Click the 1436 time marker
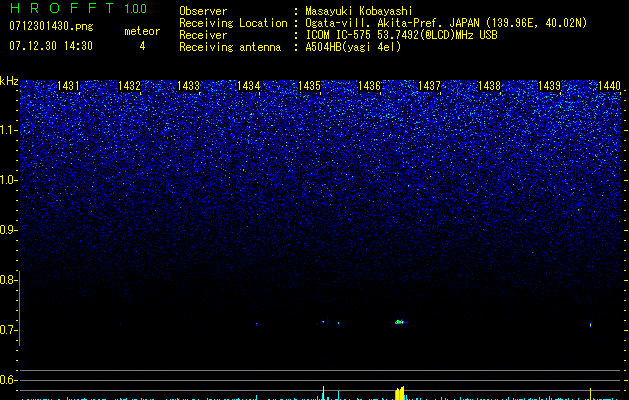Image resolution: width=629 pixels, height=400 pixels. pos(369,86)
